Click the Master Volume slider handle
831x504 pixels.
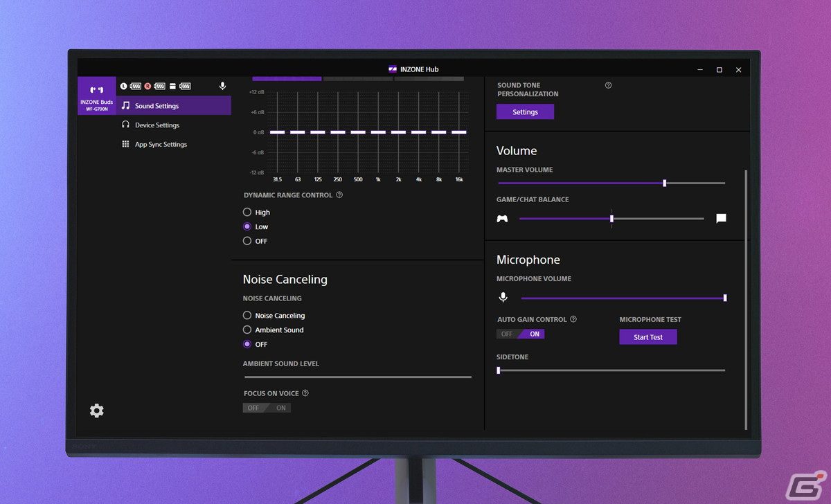pyautogui.click(x=665, y=183)
